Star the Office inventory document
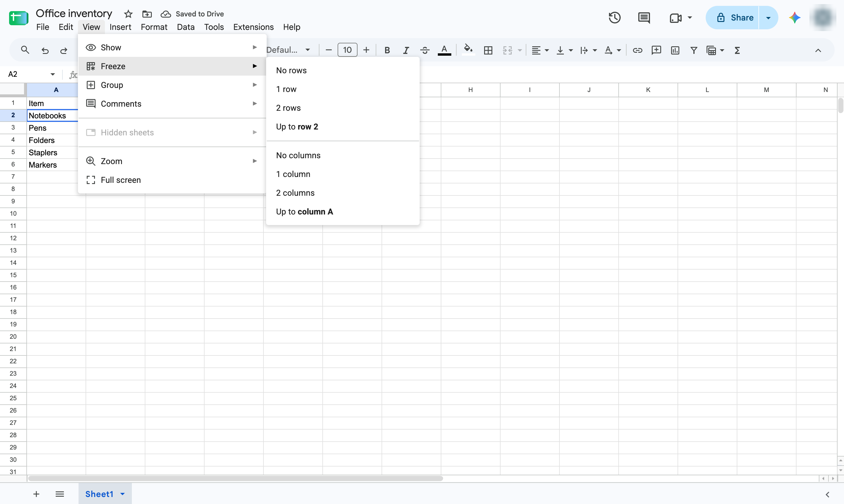This screenshot has height=504, width=844. pyautogui.click(x=128, y=14)
